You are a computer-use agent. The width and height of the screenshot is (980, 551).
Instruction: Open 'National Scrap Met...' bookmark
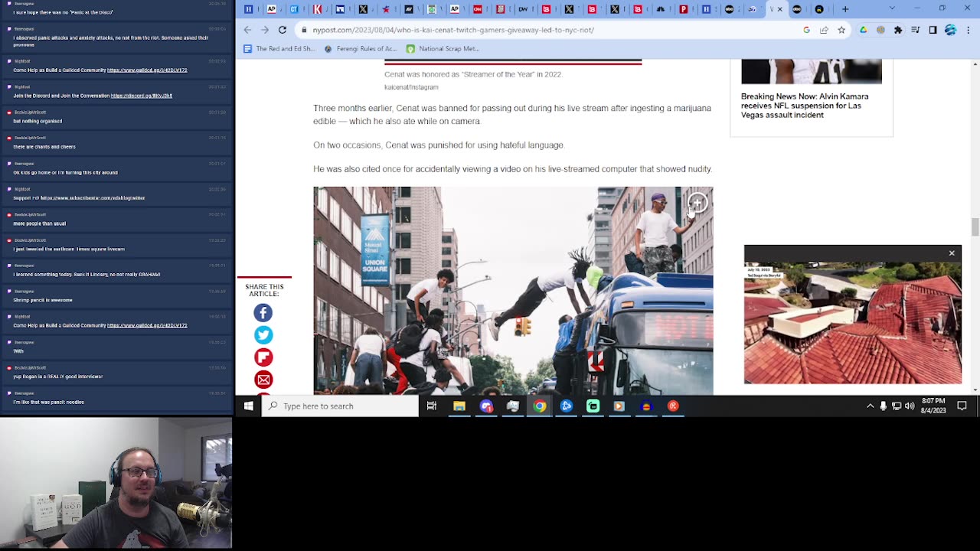[x=443, y=48]
